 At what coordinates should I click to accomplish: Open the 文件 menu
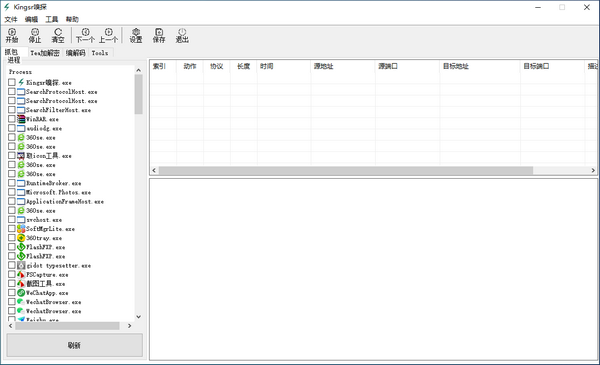tap(11, 19)
